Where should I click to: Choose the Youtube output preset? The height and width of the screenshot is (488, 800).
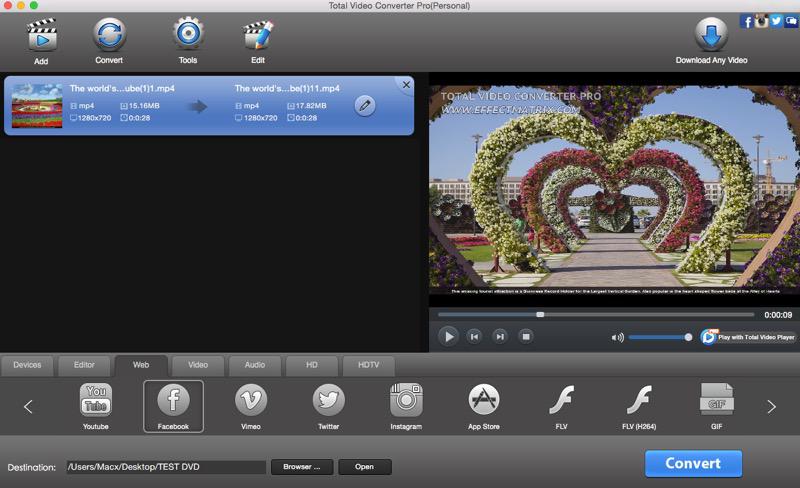pyautogui.click(x=95, y=406)
